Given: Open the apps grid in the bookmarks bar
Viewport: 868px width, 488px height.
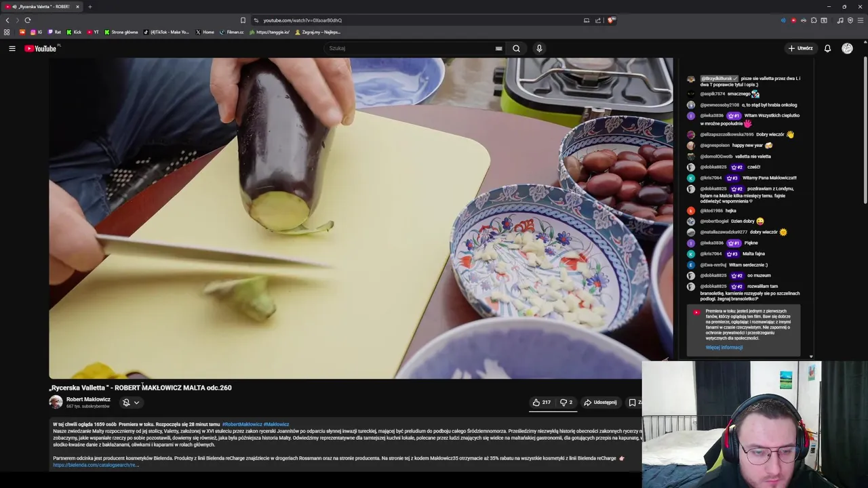Looking at the screenshot, I should coord(7,32).
